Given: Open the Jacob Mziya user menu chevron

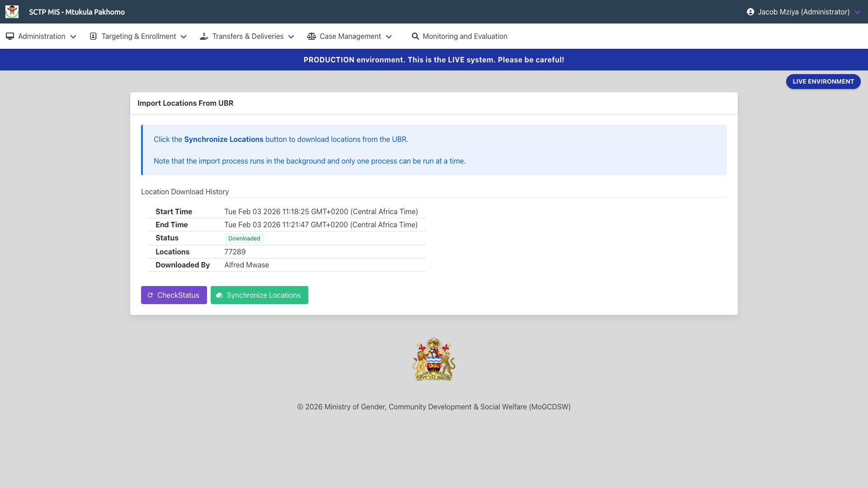Looking at the screenshot, I should tap(858, 12).
